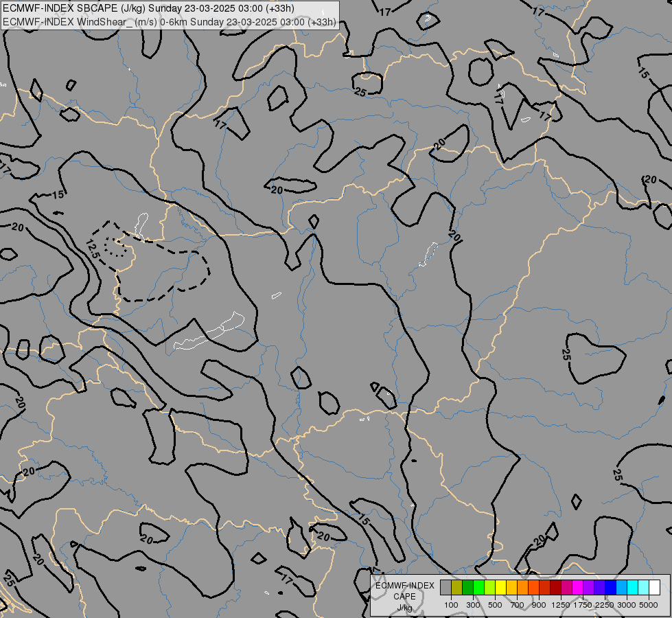This screenshot has width=672, height=618.
Task: Click the ECMWF-INDEX SBCAPE title line
Action: [x=148, y=8]
